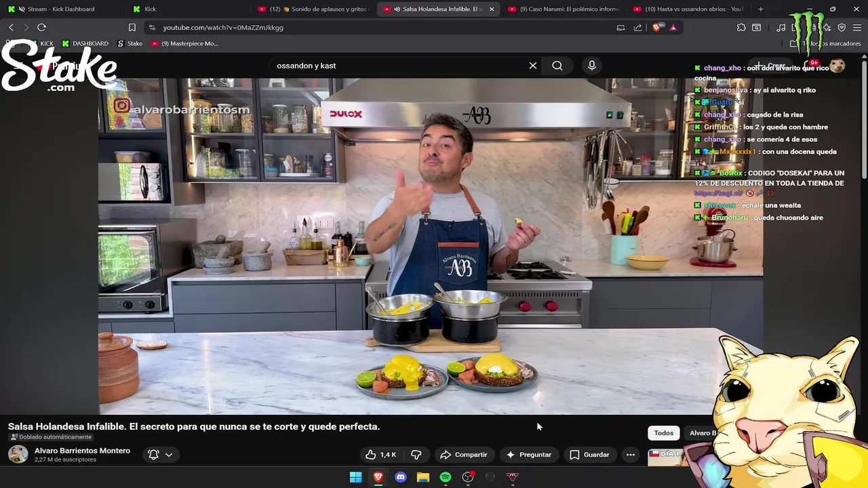Open the picture-in-picture icon in address bar

(x=620, y=28)
